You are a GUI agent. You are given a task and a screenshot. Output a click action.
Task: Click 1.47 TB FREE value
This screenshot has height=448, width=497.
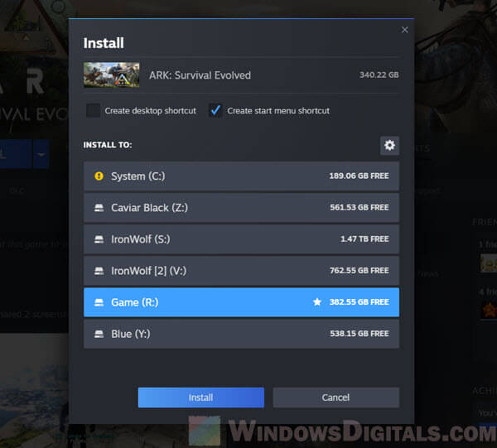pyautogui.click(x=364, y=238)
